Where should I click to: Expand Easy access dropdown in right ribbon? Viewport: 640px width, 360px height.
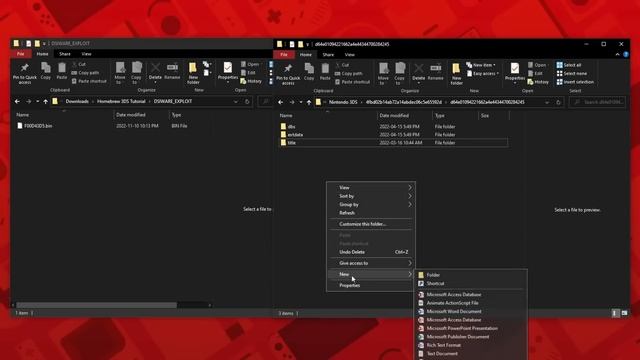click(483, 73)
